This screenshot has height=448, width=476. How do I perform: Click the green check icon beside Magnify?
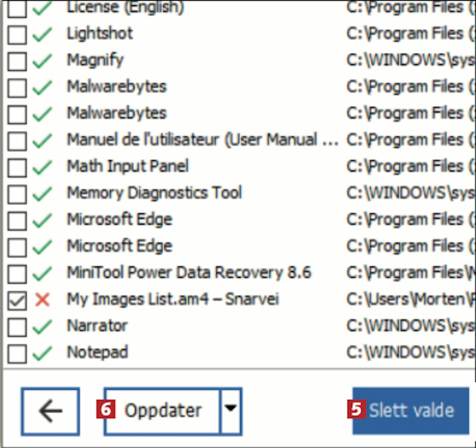point(42,61)
